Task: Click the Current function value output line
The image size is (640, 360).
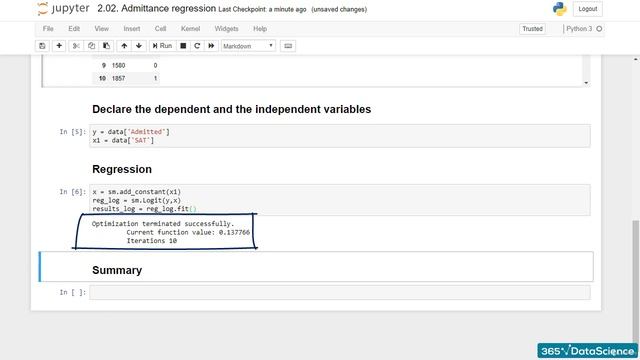Action: (188, 232)
